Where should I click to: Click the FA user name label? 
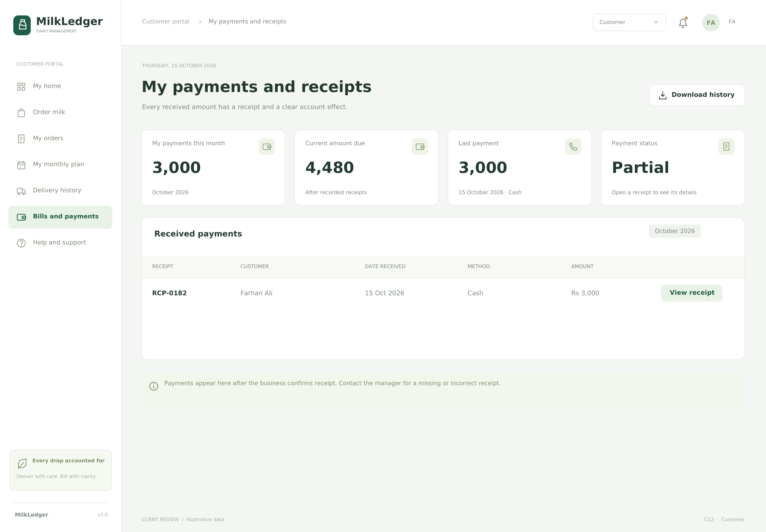pyautogui.click(x=732, y=22)
